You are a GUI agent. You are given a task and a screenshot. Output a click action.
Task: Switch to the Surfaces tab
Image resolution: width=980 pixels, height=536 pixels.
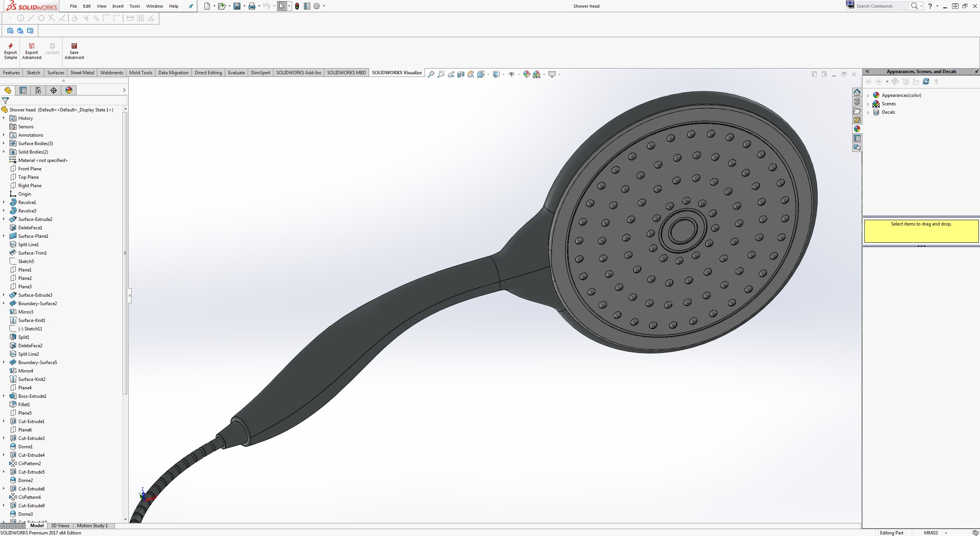click(56, 73)
